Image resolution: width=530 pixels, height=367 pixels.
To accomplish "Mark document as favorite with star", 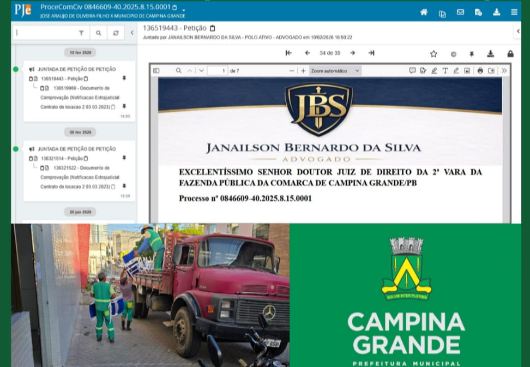I will tap(434, 54).
